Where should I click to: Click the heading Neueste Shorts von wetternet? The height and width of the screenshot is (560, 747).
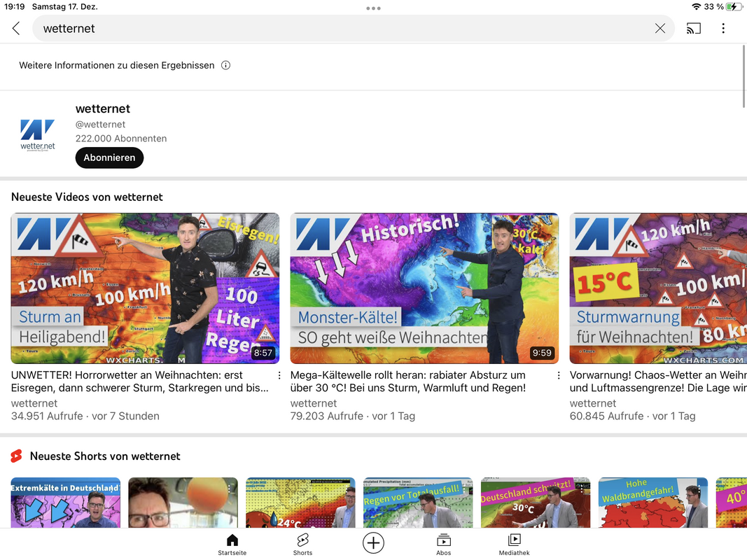[x=105, y=456]
